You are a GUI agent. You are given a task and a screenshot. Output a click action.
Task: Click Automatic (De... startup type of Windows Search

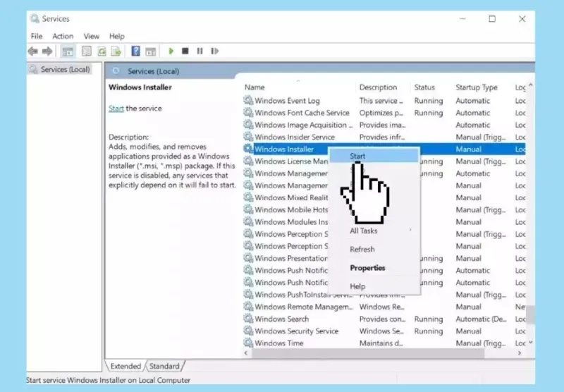click(481, 319)
